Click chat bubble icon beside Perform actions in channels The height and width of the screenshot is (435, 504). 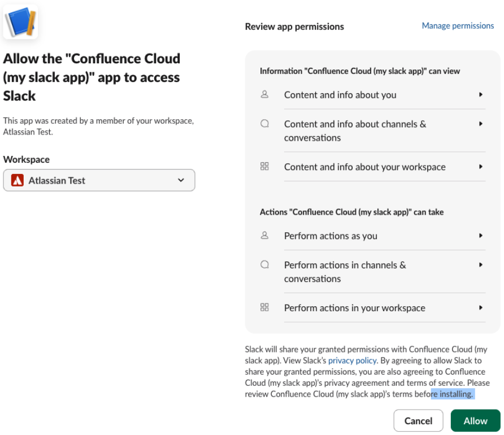pos(264,265)
